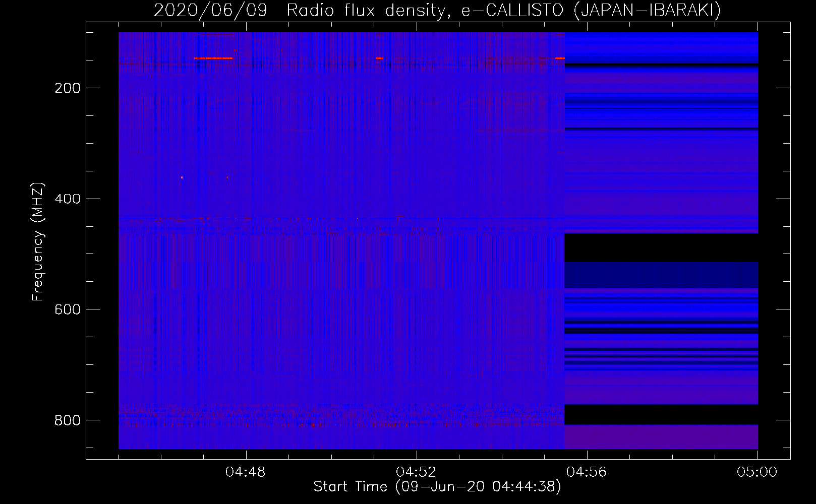Click the 04:52 time tick label
This screenshot has height=504, width=816.
click(x=416, y=472)
